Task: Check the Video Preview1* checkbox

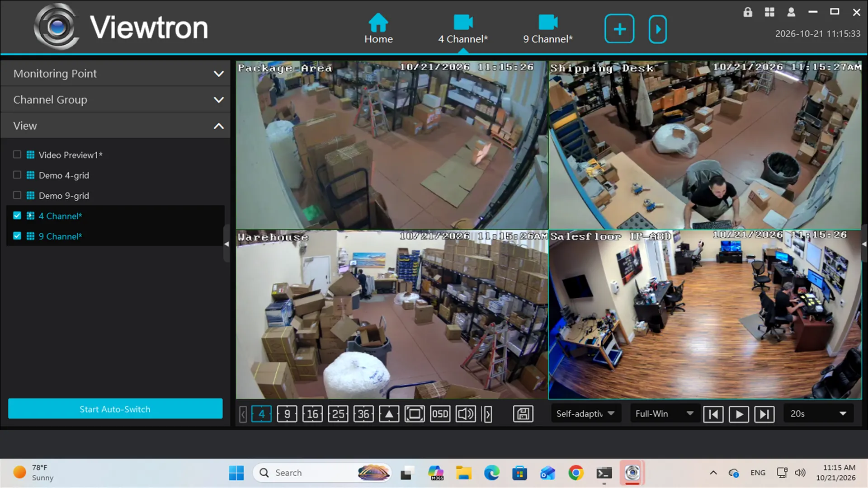Action: [17, 155]
